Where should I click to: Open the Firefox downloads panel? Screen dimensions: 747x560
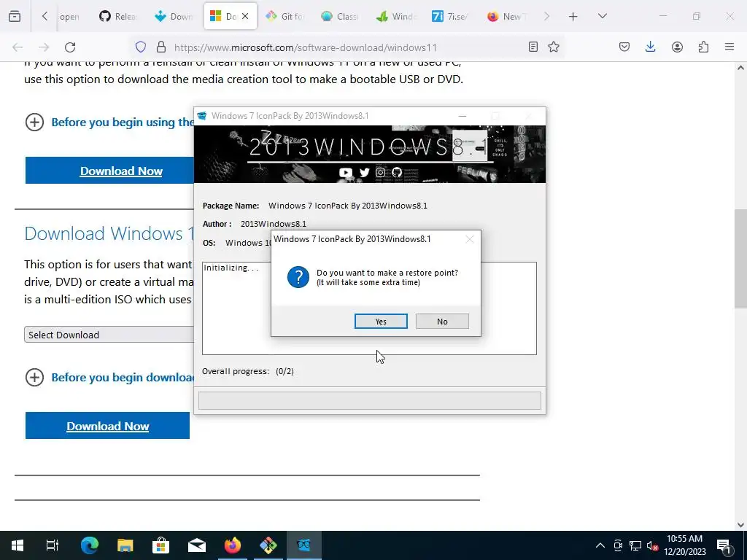point(650,47)
